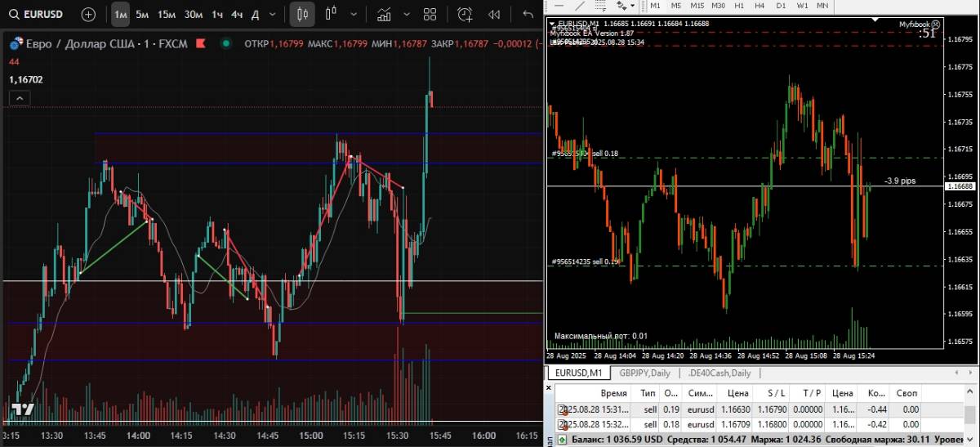
Task: Toggle the H4 timeframe in MetaTrader
Action: tap(759, 6)
